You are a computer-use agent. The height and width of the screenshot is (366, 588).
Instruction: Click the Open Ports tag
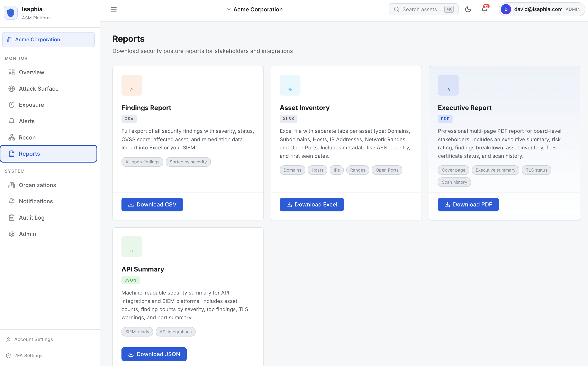click(387, 170)
